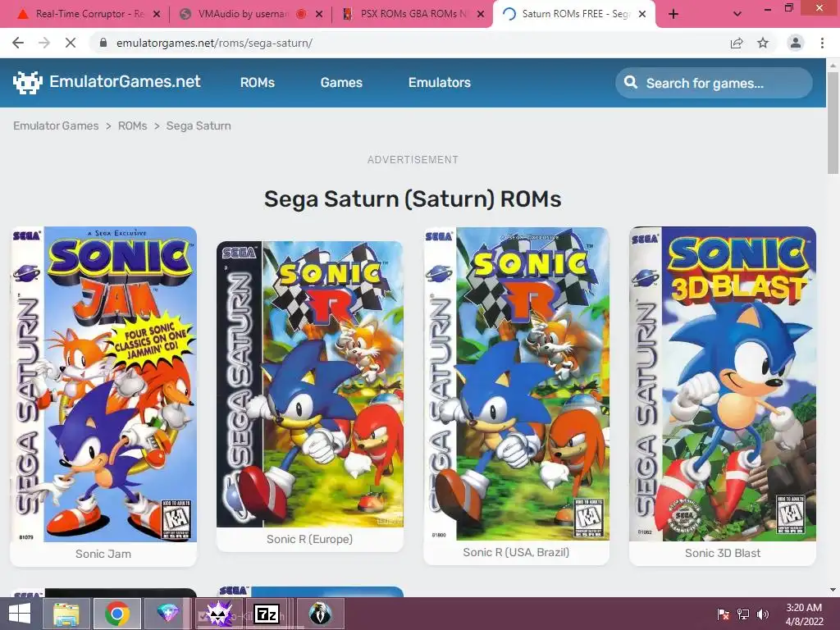The width and height of the screenshot is (840, 630).
Task: Close the Saturn ROMs tab
Action: 642,14
